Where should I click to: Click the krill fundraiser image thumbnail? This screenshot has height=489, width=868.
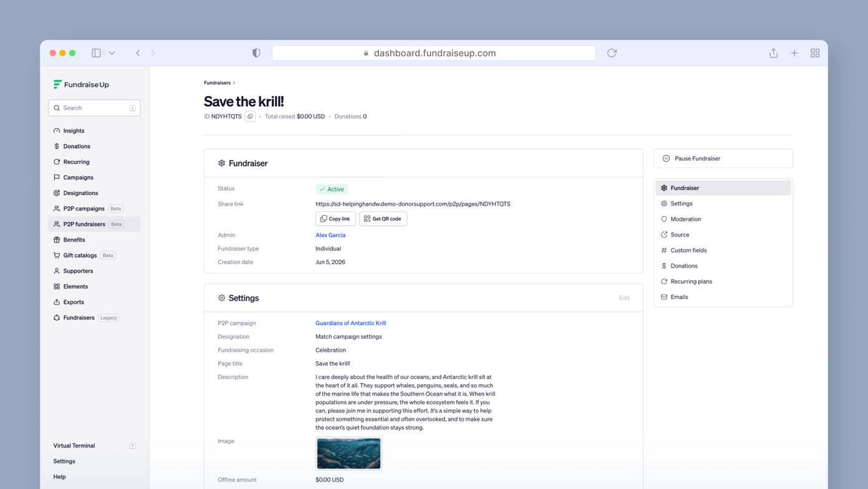pyautogui.click(x=349, y=453)
